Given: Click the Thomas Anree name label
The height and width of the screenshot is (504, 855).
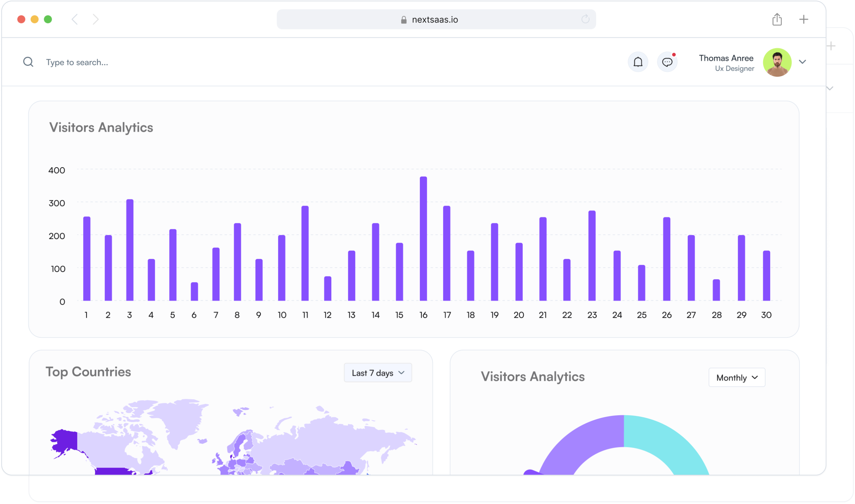Looking at the screenshot, I should click(726, 58).
